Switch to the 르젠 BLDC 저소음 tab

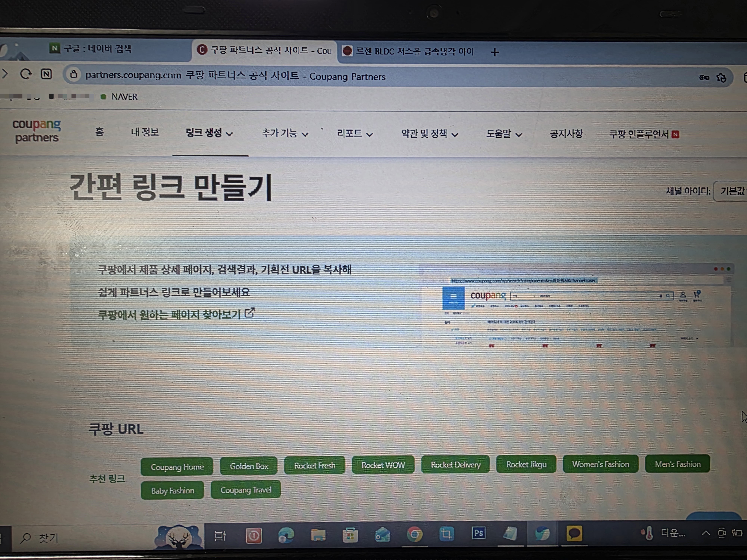409,51
